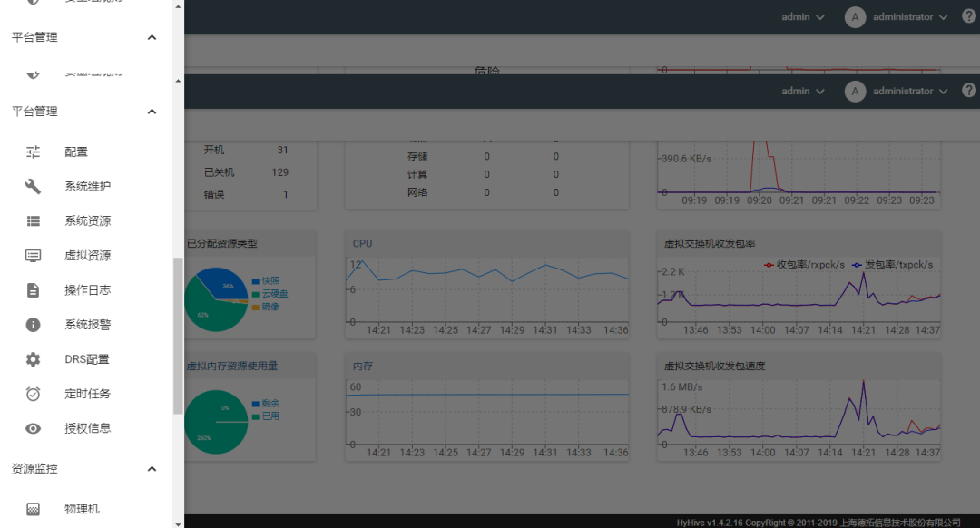Toggle the 发包率/txpck/s legend series

(893, 265)
